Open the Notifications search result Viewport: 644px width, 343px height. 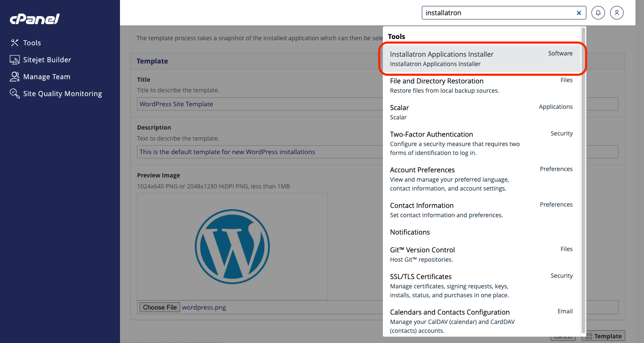[482, 232]
